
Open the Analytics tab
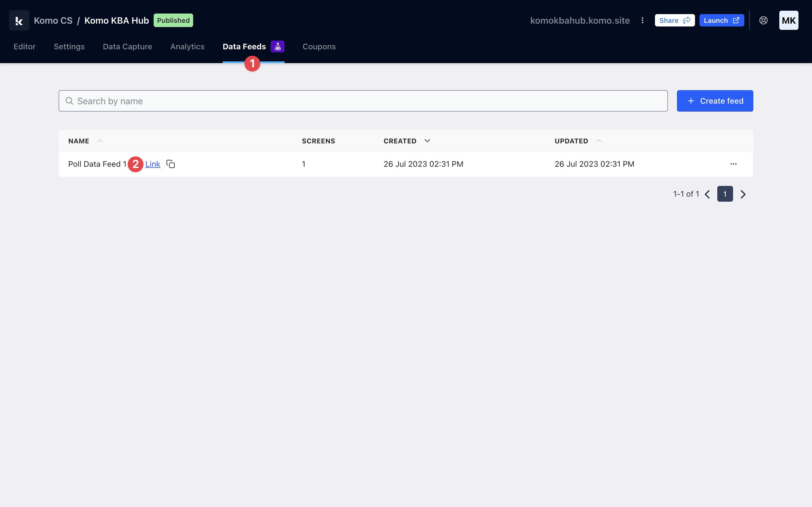(187, 46)
